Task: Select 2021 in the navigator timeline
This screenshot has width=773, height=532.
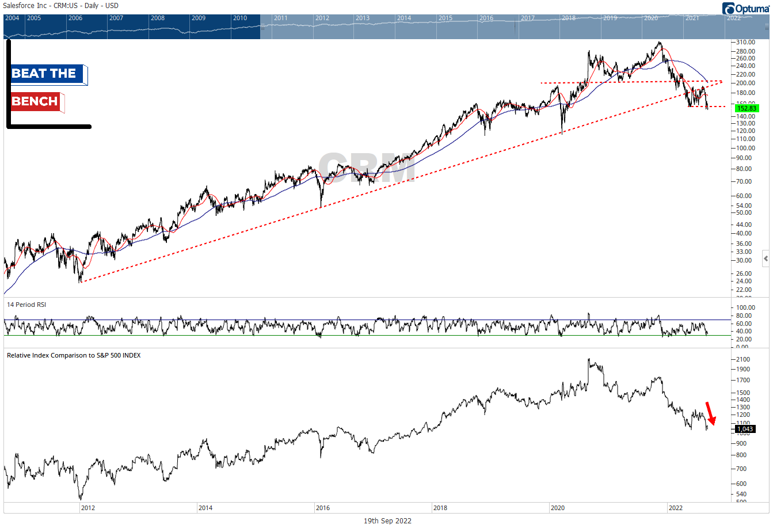Action: click(x=692, y=18)
